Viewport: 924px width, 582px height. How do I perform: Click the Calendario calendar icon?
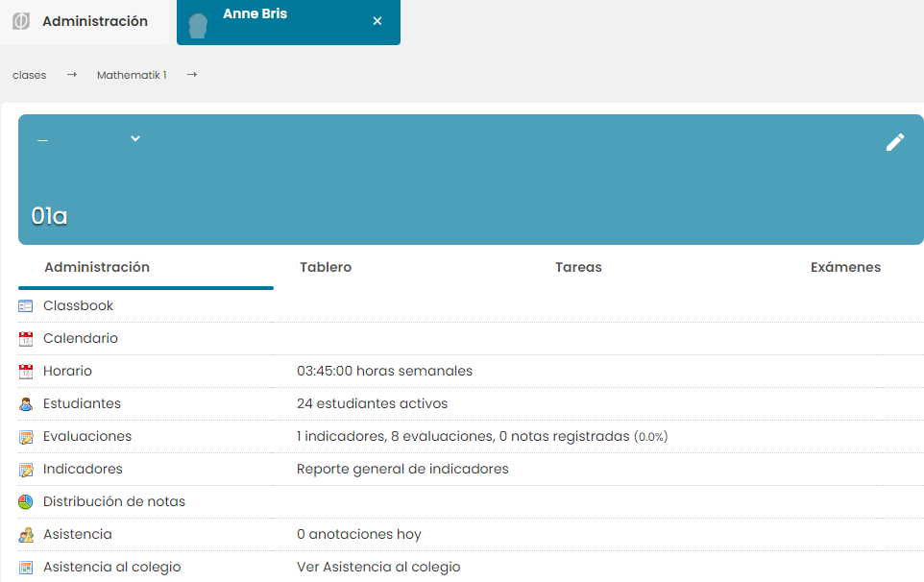tap(25, 339)
